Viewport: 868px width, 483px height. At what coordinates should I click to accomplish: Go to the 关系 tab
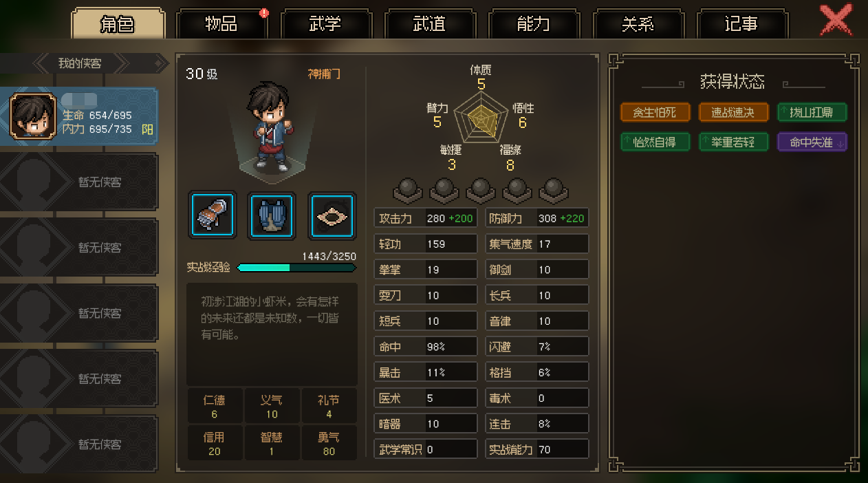pyautogui.click(x=638, y=24)
